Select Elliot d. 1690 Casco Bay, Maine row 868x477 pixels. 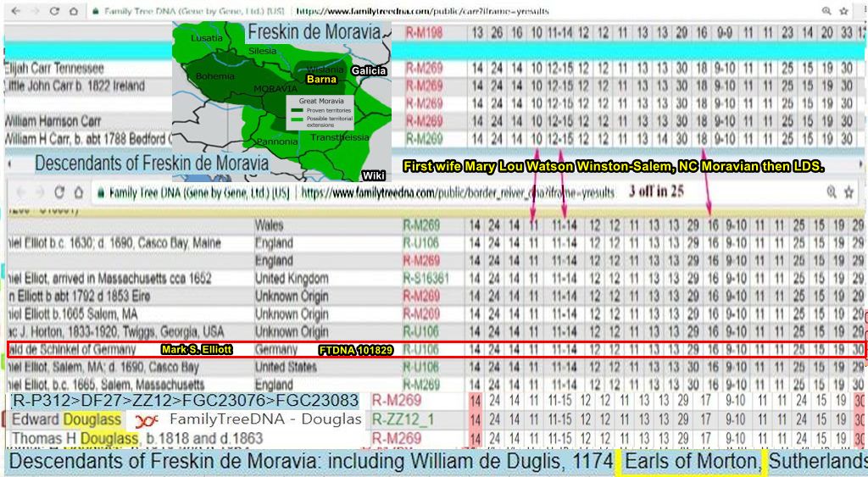(x=114, y=243)
